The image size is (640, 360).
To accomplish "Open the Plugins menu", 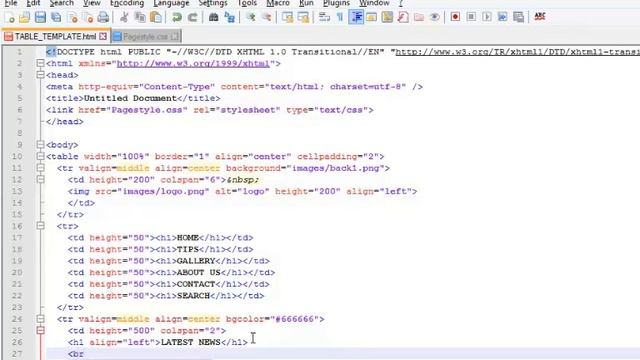I will tap(336, 3).
